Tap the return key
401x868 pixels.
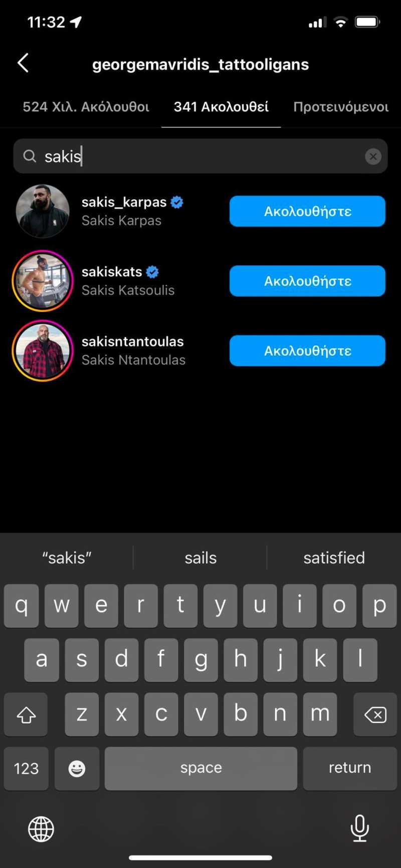click(350, 768)
